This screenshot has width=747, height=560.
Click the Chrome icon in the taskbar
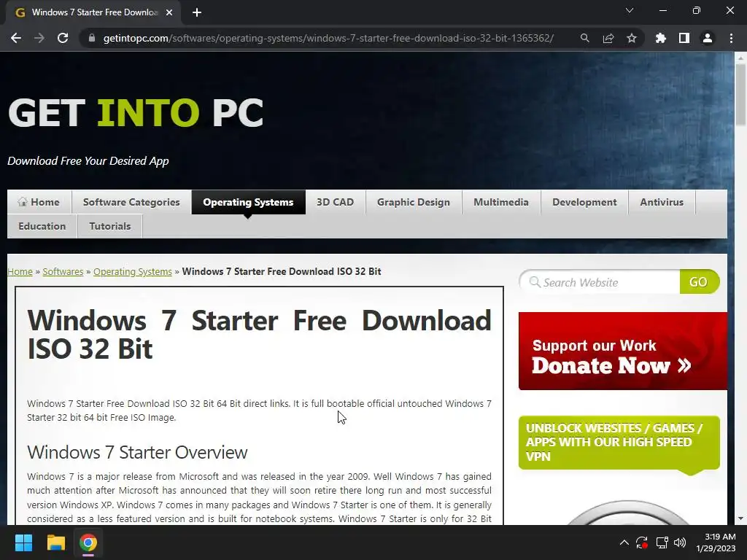coord(88,542)
